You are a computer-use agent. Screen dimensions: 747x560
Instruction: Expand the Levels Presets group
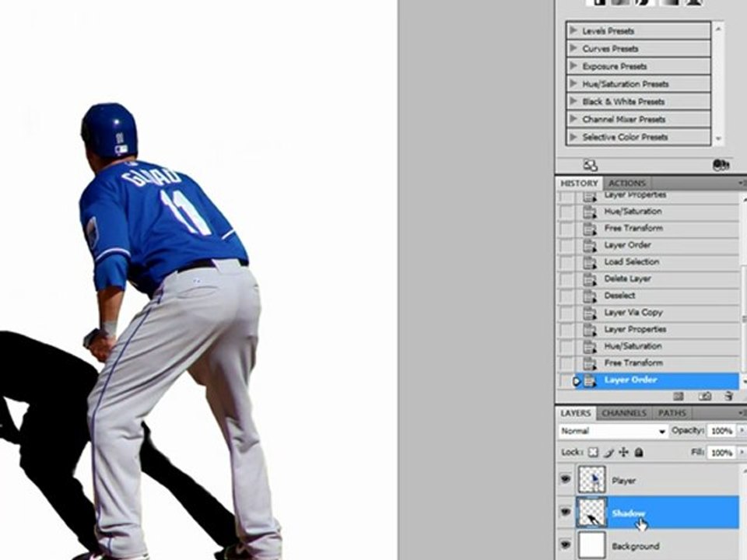pos(573,31)
